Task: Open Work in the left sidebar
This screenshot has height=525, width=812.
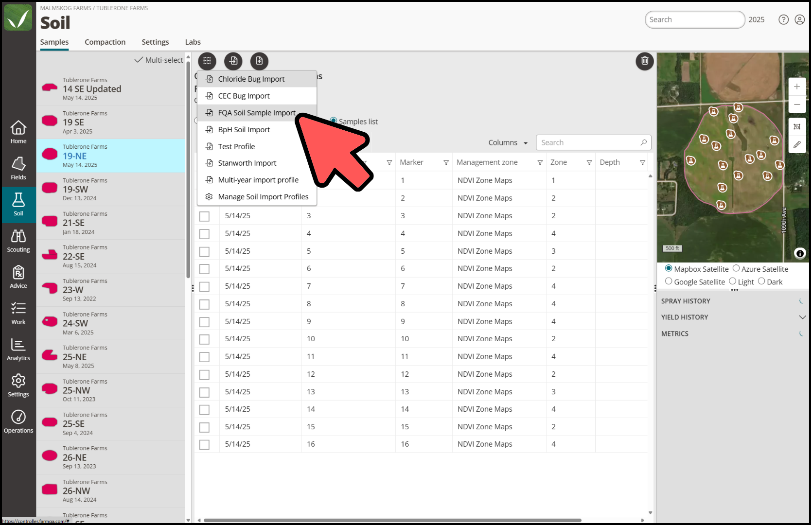Action: pyautogui.click(x=18, y=314)
